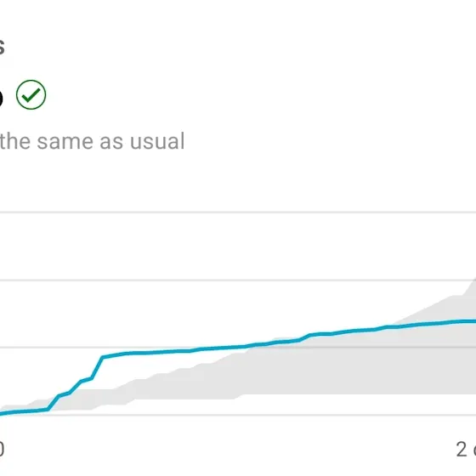Select the blue line plateau after its steep rise

click(145, 353)
